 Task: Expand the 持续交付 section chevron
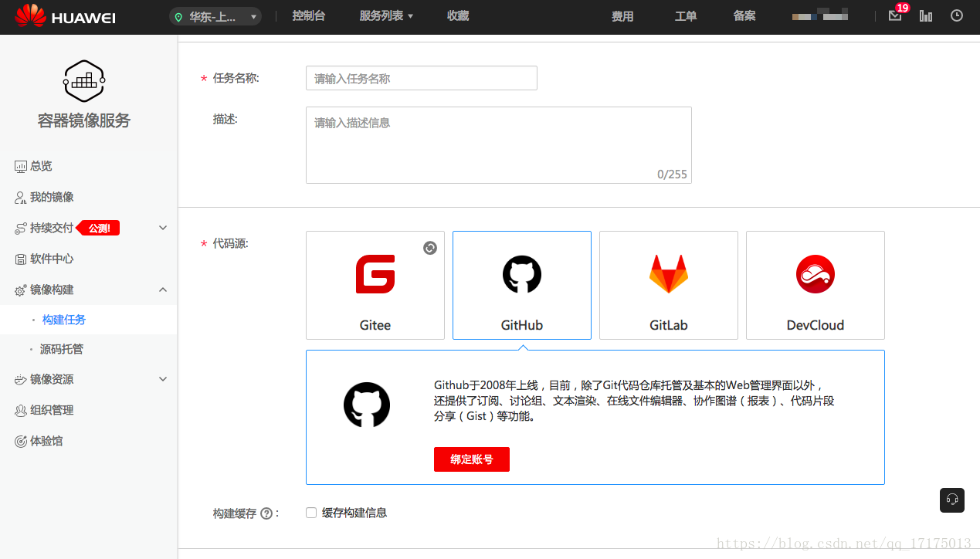coord(163,228)
